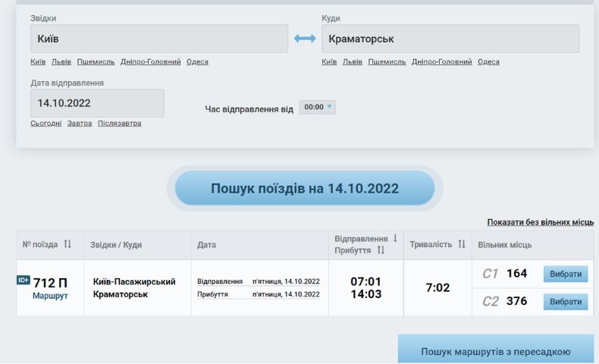The width and height of the screenshot is (599, 364).
Task: Click the Звідки station input field
Action: click(x=159, y=39)
